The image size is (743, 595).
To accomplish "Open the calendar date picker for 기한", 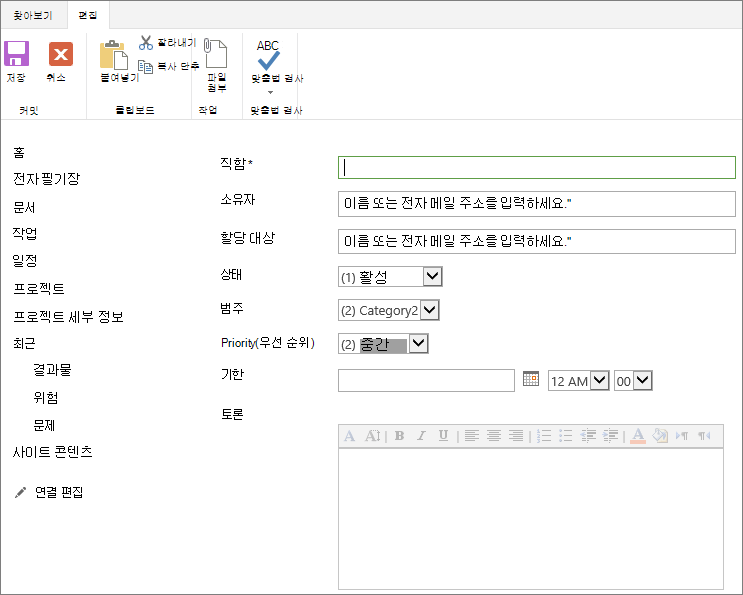I will pos(531,379).
